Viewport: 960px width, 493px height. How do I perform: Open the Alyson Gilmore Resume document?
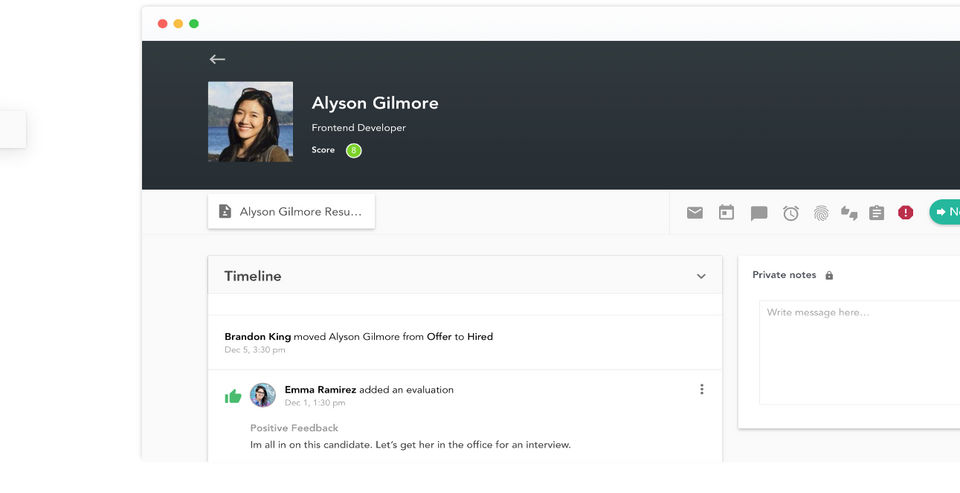tap(291, 211)
